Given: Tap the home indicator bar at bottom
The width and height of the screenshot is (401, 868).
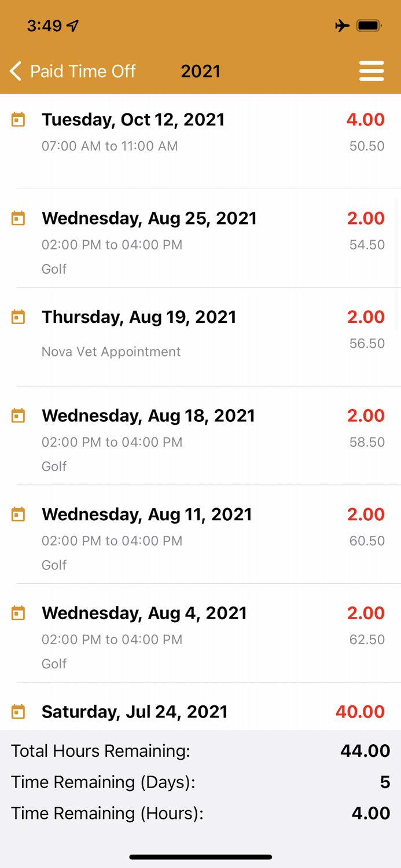Looking at the screenshot, I should click(x=200, y=857).
